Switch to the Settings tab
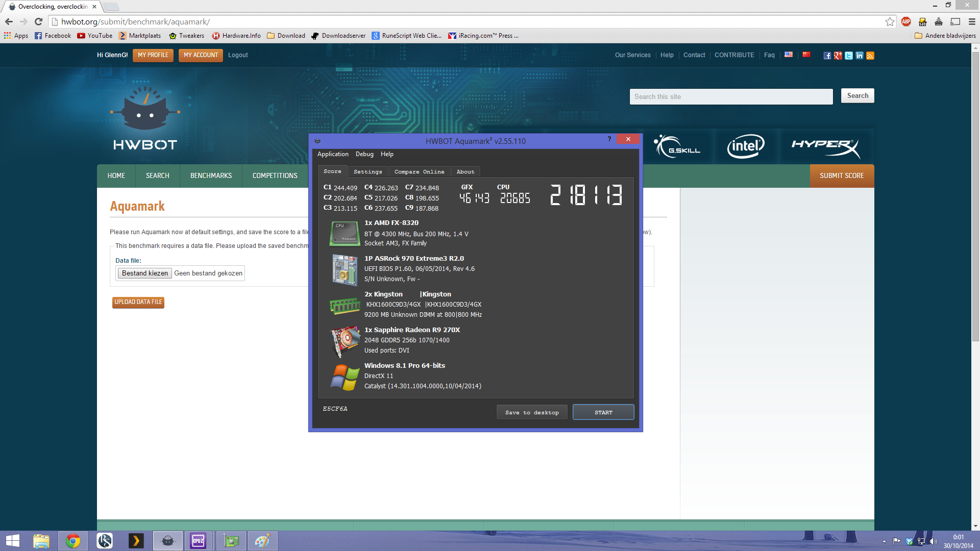 click(367, 172)
